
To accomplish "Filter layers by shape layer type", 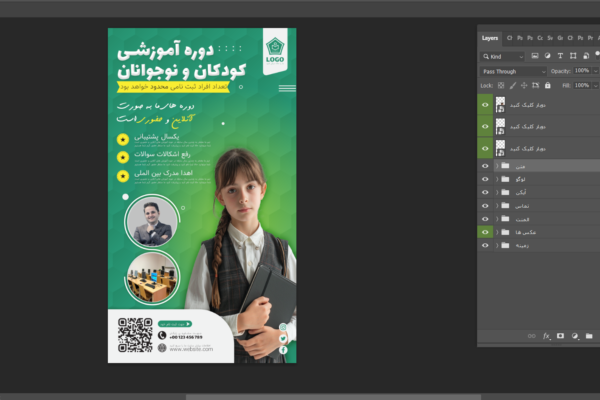I will pos(571,56).
